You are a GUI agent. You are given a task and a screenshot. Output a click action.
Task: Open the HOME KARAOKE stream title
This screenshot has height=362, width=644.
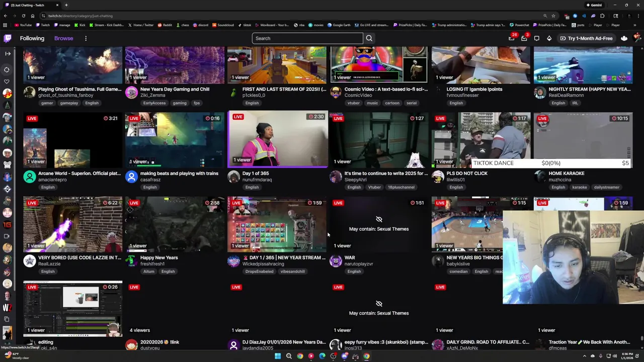(567, 173)
